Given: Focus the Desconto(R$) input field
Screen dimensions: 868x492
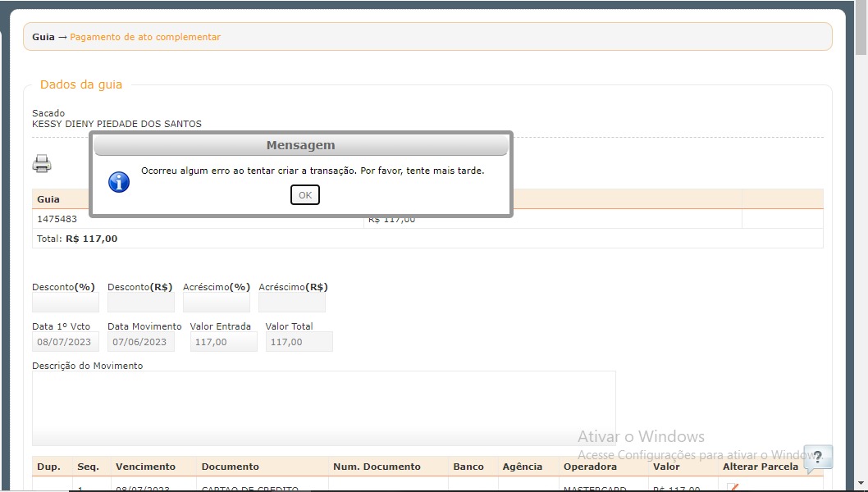Looking at the screenshot, I should [x=140, y=303].
